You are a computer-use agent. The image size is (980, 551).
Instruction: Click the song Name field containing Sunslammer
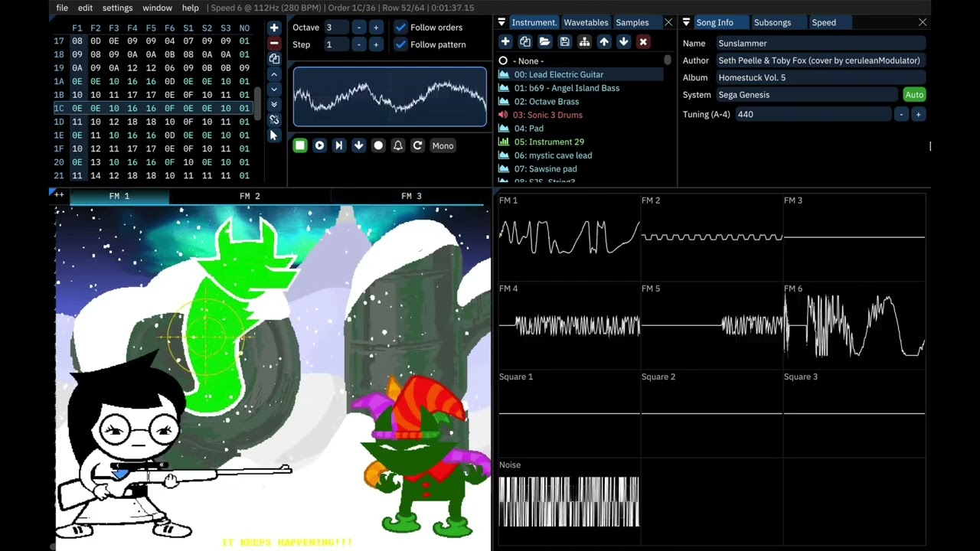point(820,44)
